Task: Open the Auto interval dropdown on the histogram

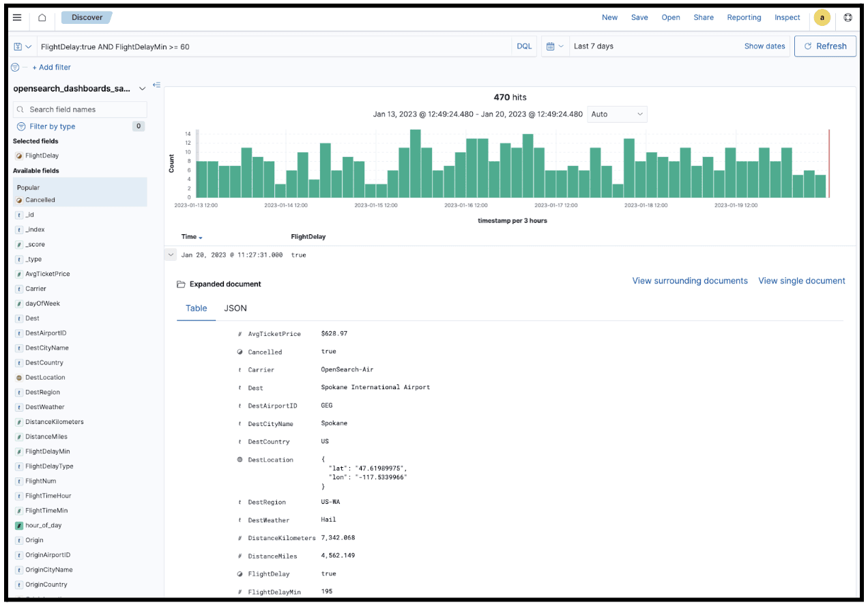Action: coord(616,114)
